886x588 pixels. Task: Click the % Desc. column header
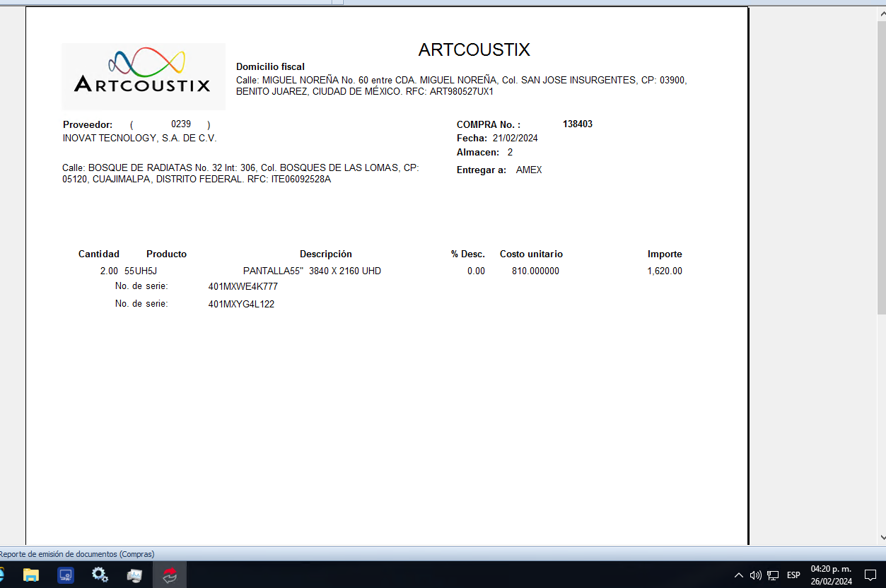click(468, 254)
